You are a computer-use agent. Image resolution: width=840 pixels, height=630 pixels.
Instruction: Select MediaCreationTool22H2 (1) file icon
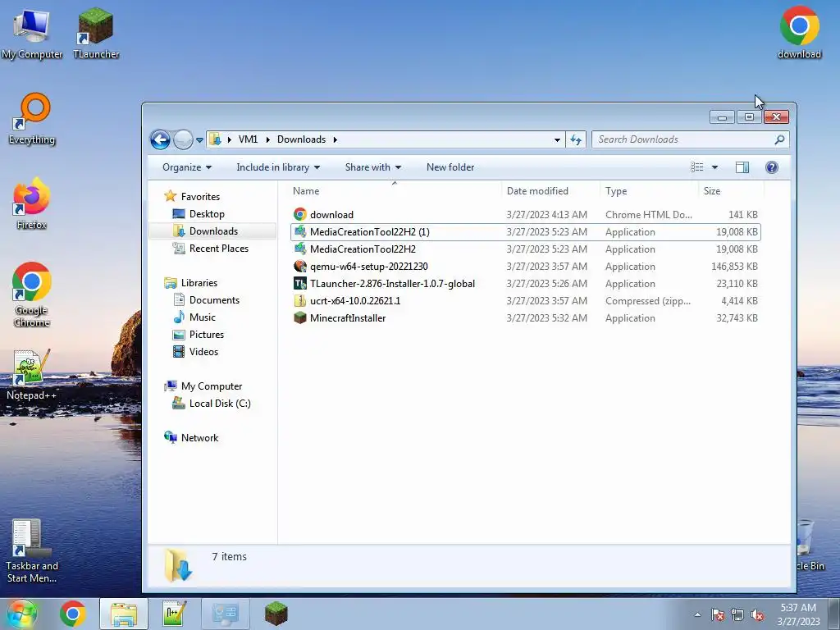(300, 232)
